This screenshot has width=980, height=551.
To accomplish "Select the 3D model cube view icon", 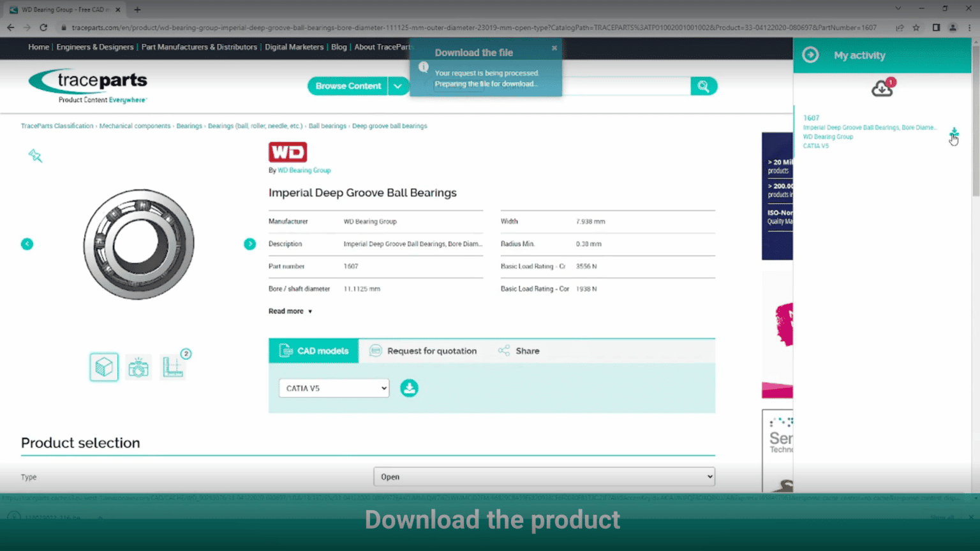I will click(x=104, y=367).
